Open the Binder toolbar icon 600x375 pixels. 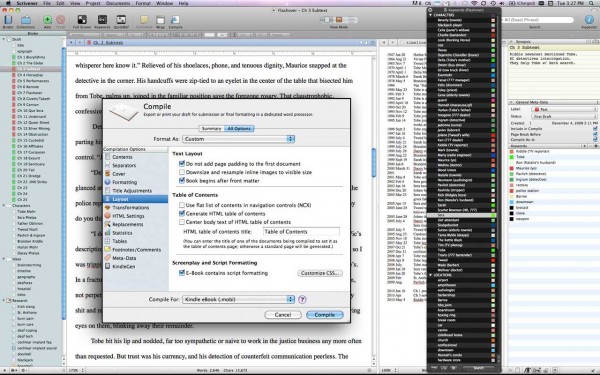pyautogui.click(x=8, y=20)
